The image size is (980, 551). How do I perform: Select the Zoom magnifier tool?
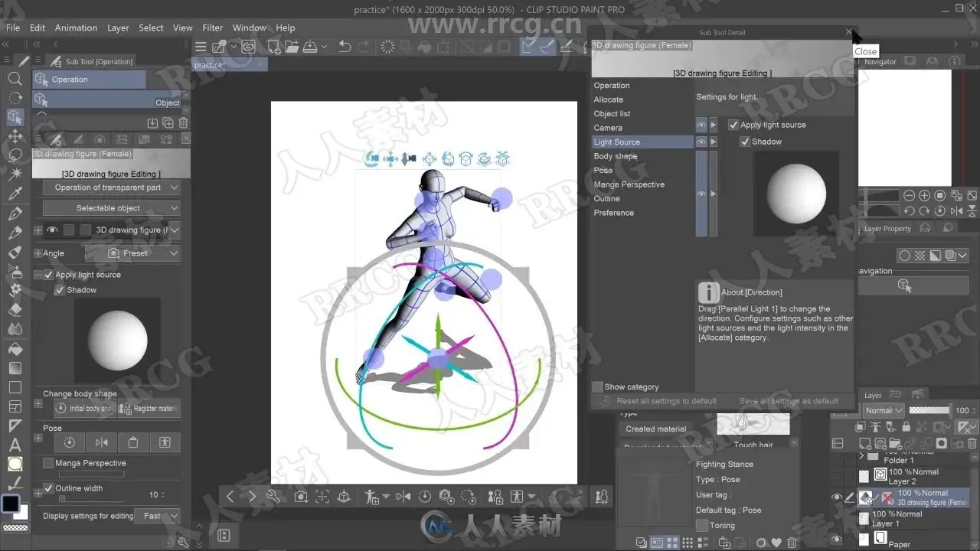[x=15, y=79]
